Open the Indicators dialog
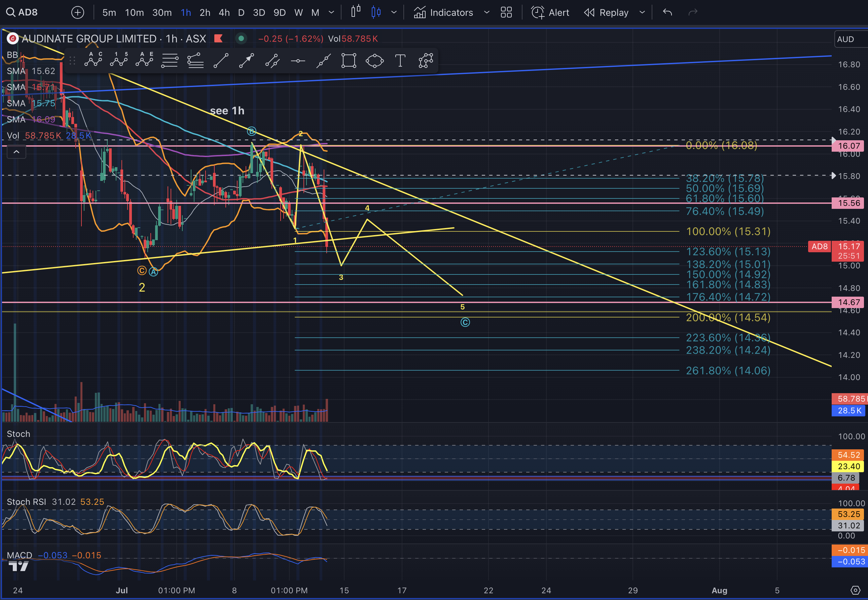 pyautogui.click(x=443, y=12)
